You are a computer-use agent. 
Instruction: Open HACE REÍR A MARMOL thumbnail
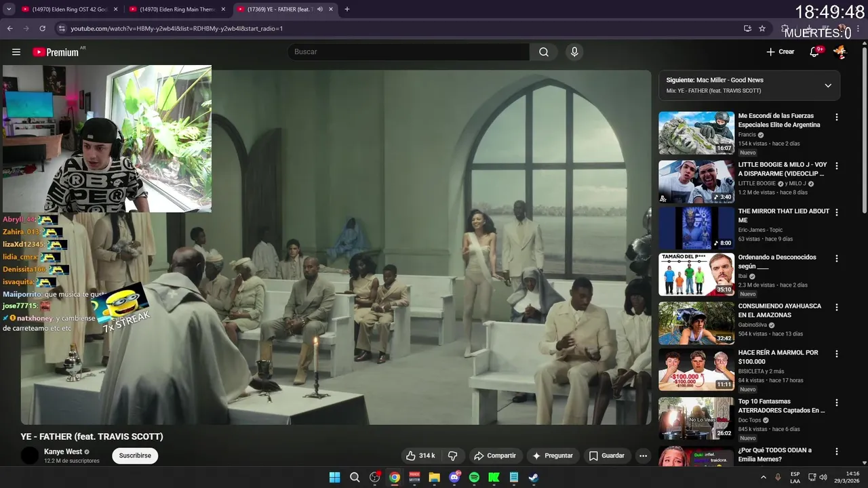(x=696, y=370)
